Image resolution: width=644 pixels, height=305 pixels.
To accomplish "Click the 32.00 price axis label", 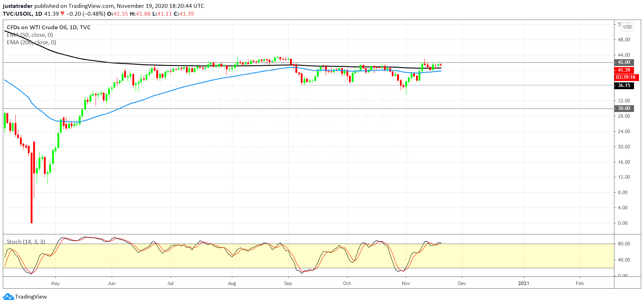I will (624, 101).
